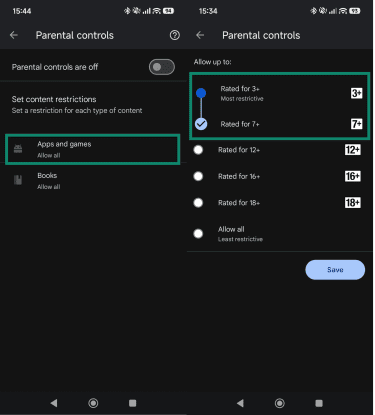Save the rating restriction
Screen dimensions: 375x415
335,270
